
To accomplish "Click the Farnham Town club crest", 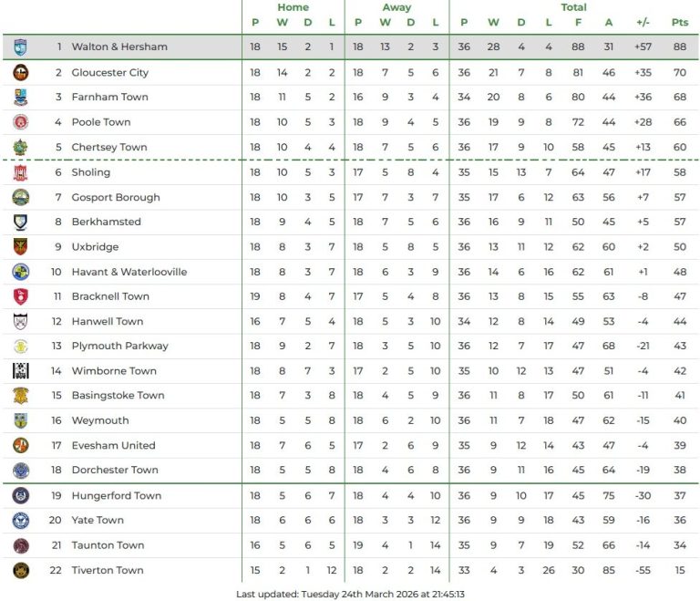I will click(x=20, y=97).
